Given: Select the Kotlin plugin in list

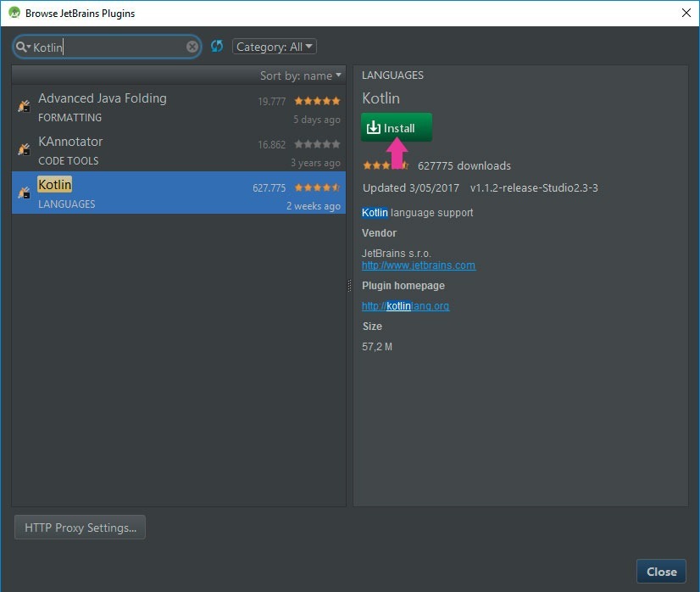Looking at the screenshot, I should (179, 193).
